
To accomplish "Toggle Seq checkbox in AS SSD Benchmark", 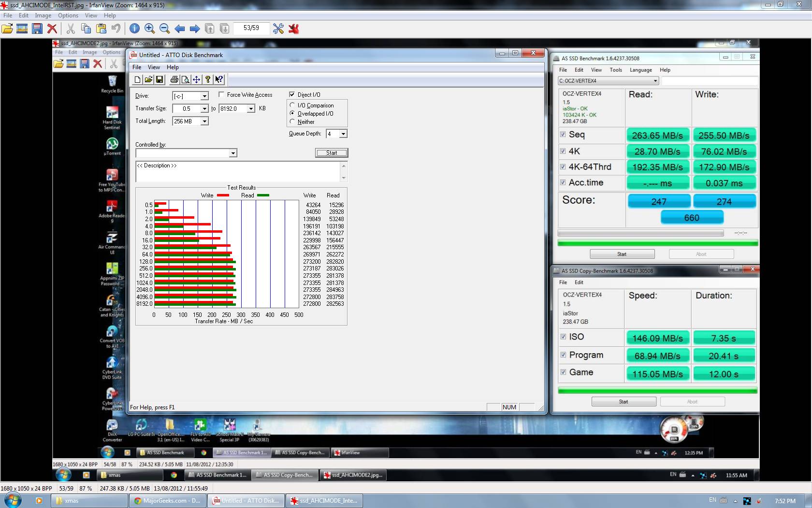I will click(x=563, y=134).
